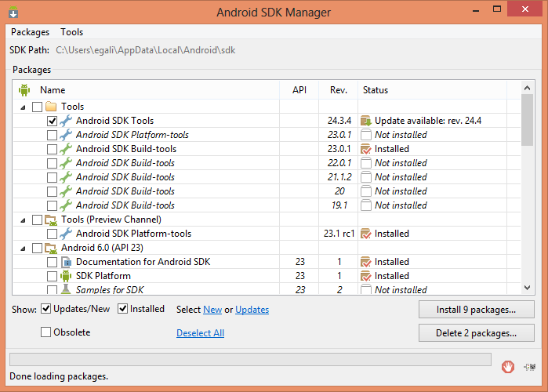This screenshot has width=548, height=392.
Task: Click the package list scrollbar thumb
Action: [x=528, y=120]
